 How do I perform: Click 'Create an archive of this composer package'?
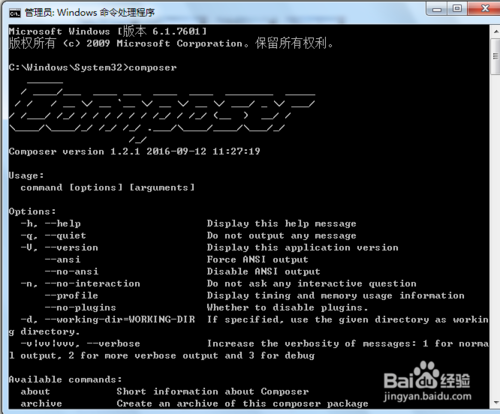pos(243,404)
